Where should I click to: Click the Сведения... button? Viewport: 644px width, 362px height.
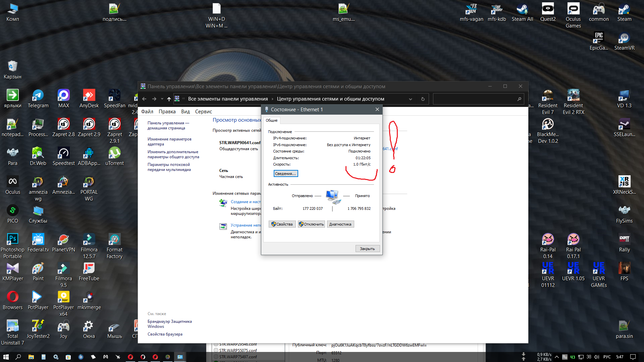[x=285, y=174]
